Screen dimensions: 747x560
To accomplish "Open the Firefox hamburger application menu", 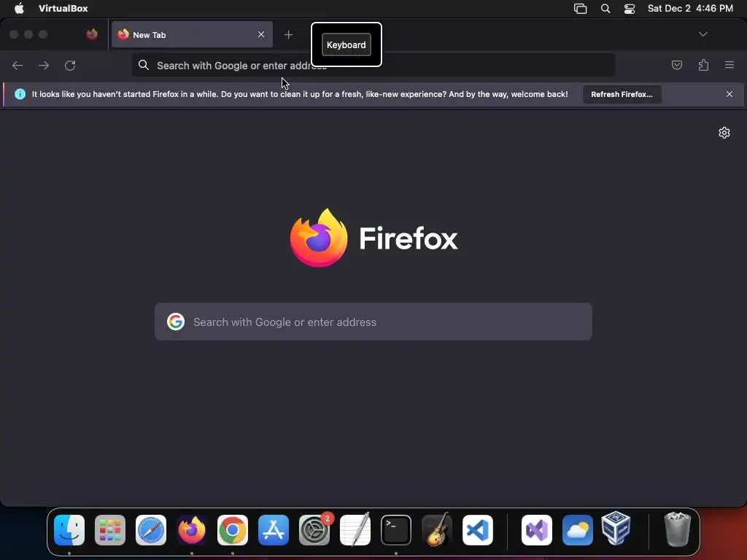I will tap(729, 65).
